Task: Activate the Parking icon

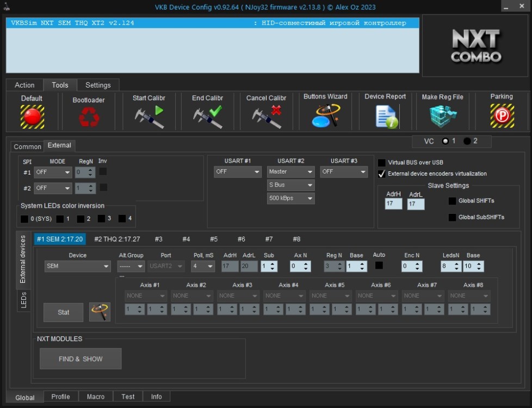Action: [x=502, y=116]
